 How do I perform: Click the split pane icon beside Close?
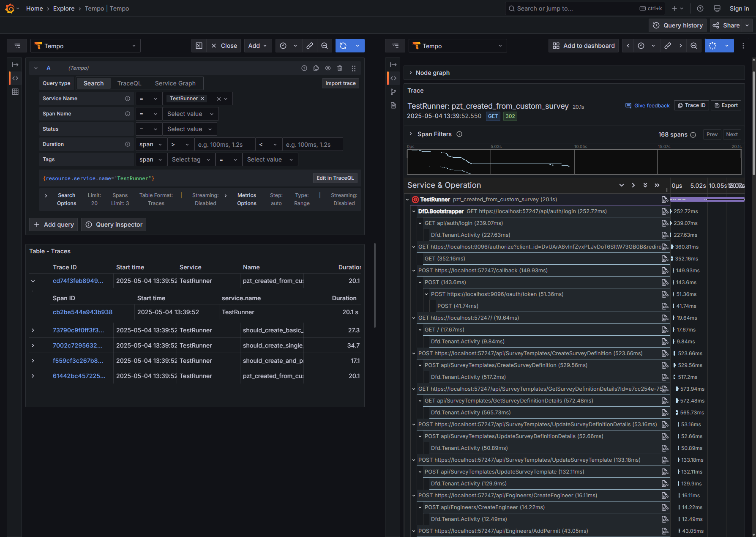(199, 46)
